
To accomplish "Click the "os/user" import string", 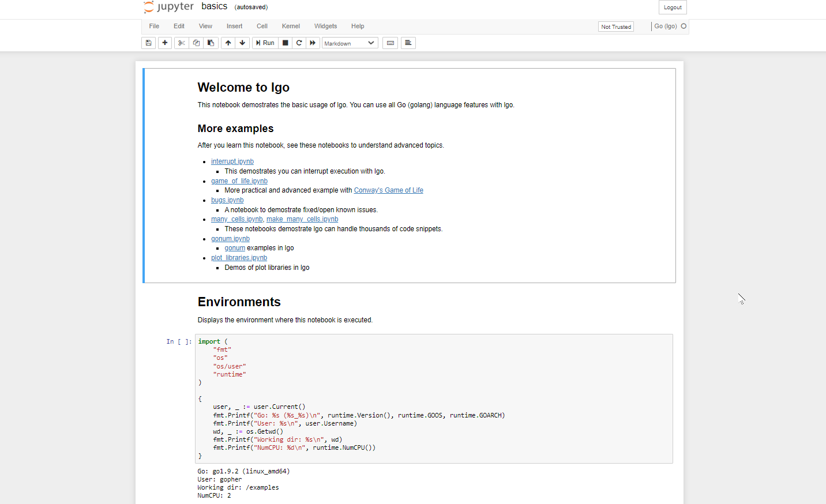I will click(x=230, y=366).
